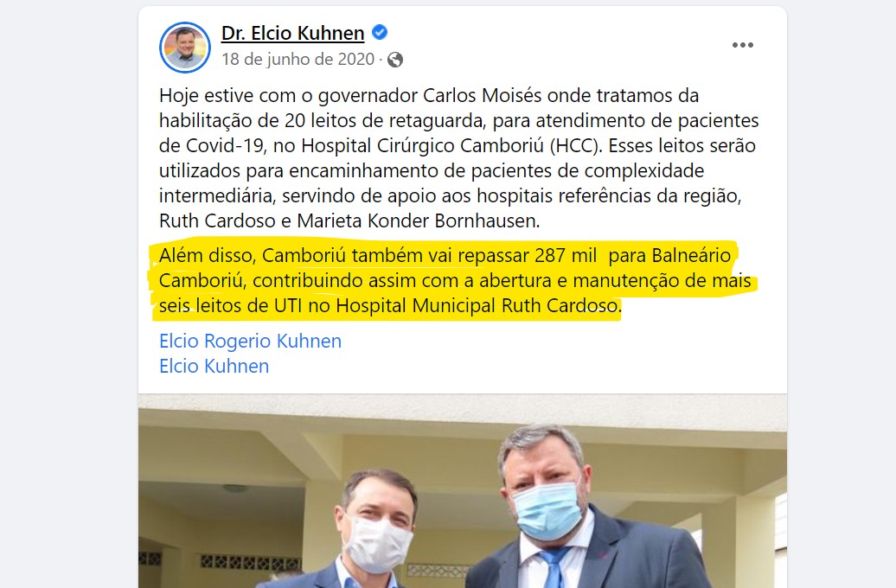This screenshot has height=588, width=896.
Task: Click Marieta Konder Bornhausen in the post text
Action: coord(419,220)
